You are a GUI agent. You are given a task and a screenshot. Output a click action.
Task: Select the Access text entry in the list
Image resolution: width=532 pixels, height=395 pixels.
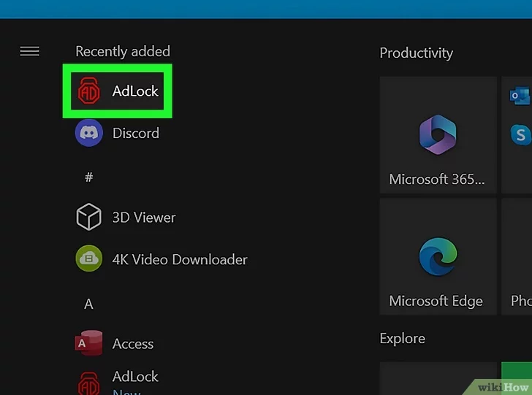click(x=132, y=343)
